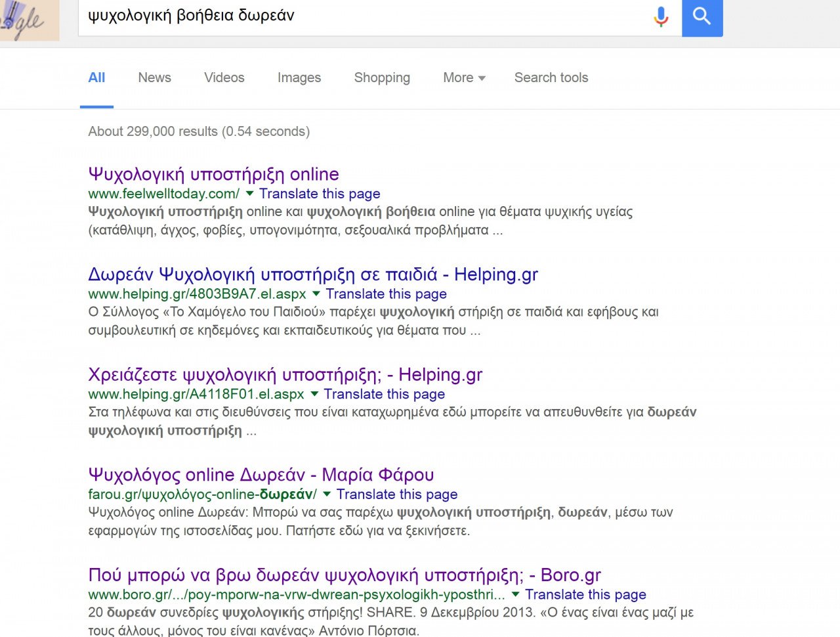
Task: Click the snippet starting Στα τηλέφωνα και στις διευθύνσεις
Action: pyautogui.click(x=392, y=421)
